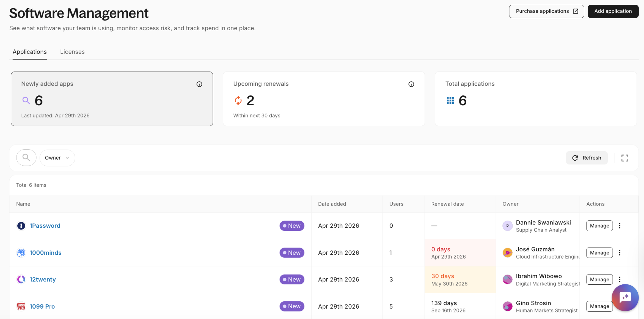Click the search magnifier icon in table toolbar
The image size is (644, 319).
coord(26,157)
